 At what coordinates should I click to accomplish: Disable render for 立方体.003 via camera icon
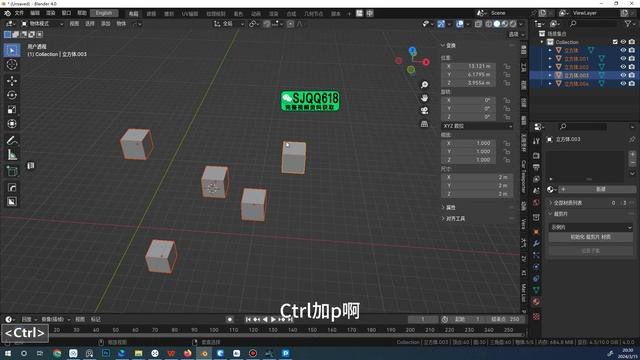click(632, 75)
